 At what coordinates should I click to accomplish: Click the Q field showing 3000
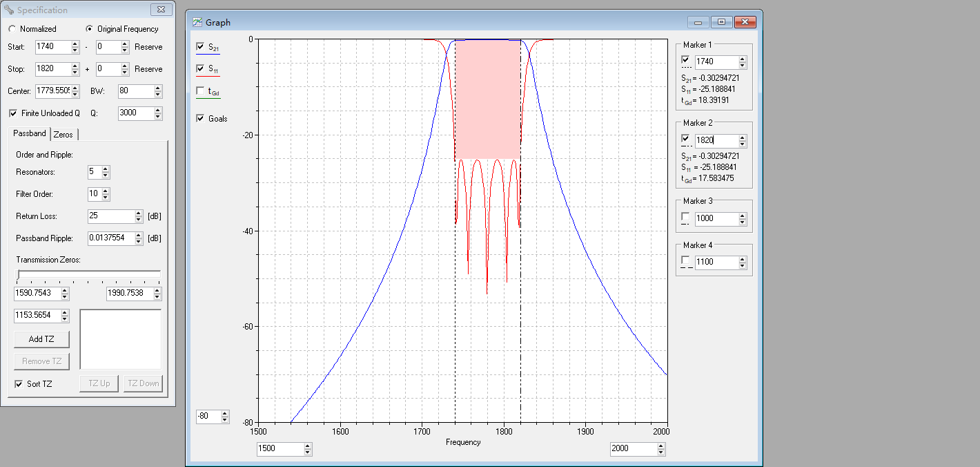tap(135, 113)
